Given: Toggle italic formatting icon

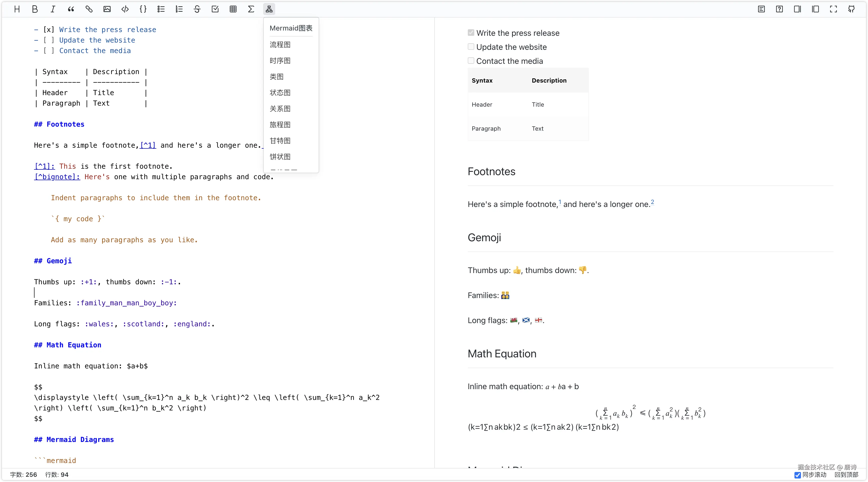Looking at the screenshot, I should tap(53, 9).
